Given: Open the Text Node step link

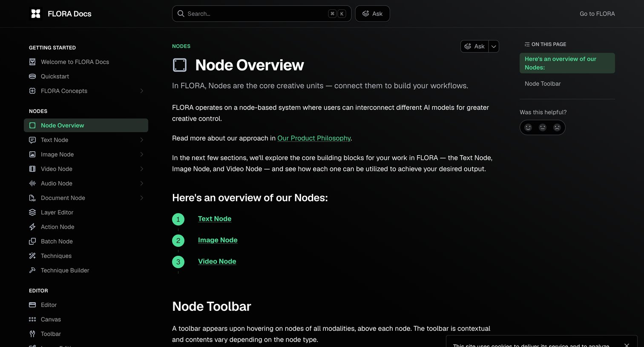Looking at the screenshot, I should click(215, 219).
